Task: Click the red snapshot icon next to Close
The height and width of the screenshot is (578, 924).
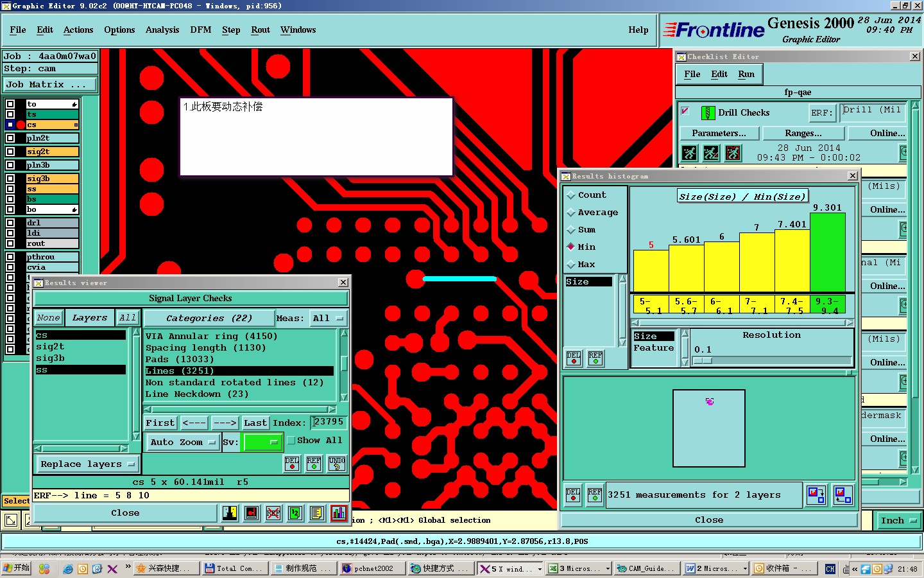Action: coord(252,512)
